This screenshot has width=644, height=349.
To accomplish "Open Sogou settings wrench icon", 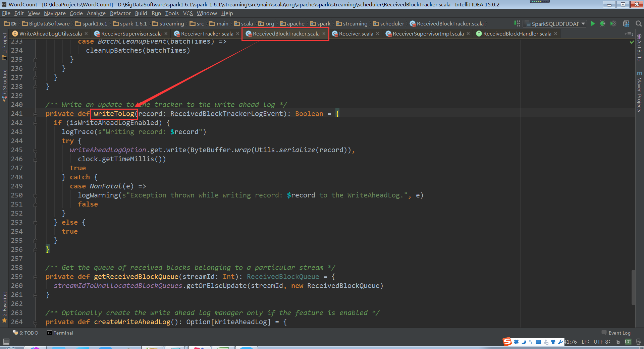I will pyautogui.click(x=560, y=342).
